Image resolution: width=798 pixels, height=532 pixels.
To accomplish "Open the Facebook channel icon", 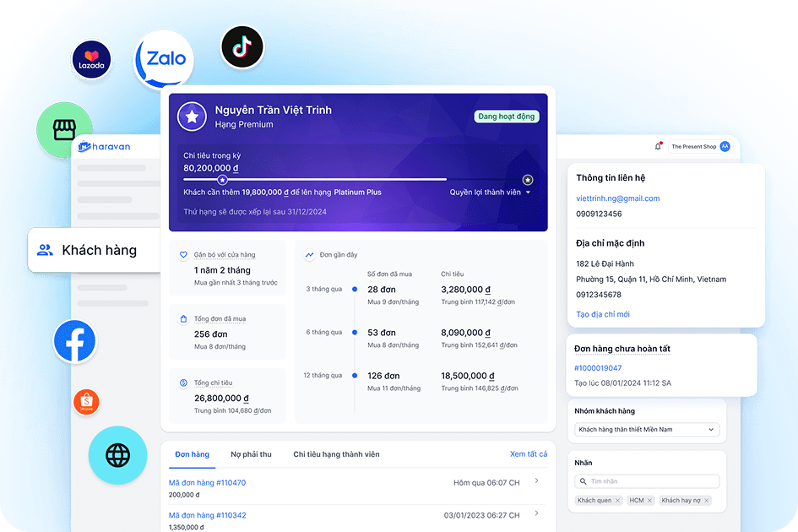I will point(75,342).
